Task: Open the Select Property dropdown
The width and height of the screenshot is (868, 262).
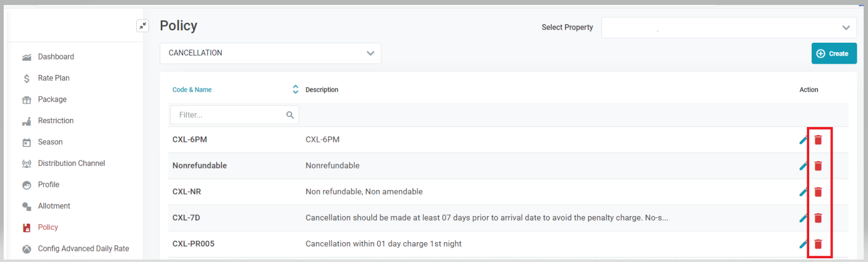Action: click(x=728, y=28)
